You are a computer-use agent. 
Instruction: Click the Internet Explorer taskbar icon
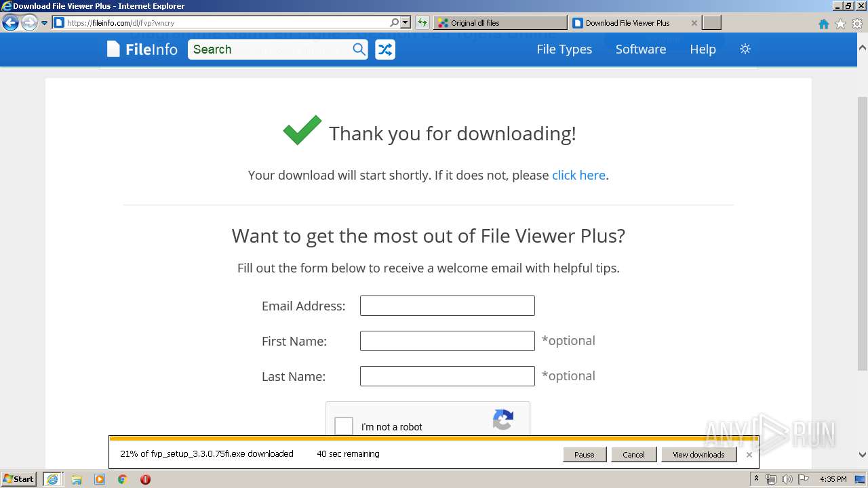(53, 479)
